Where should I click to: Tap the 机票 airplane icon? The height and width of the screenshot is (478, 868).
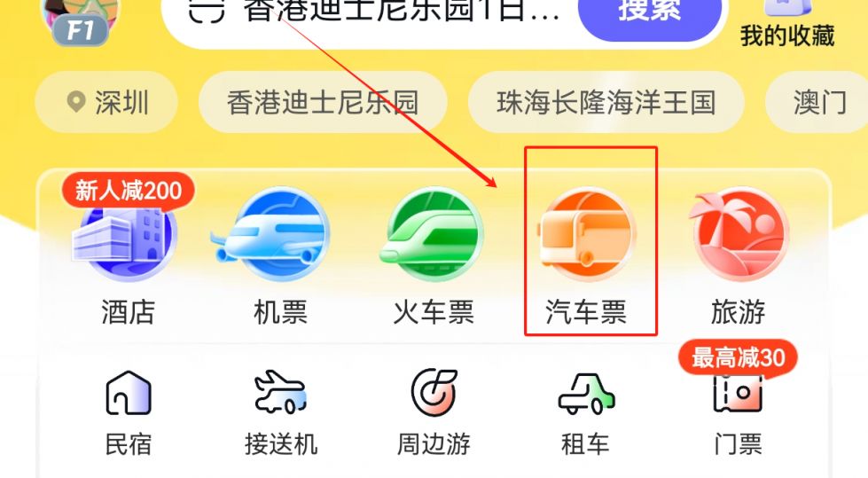(272, 235)
